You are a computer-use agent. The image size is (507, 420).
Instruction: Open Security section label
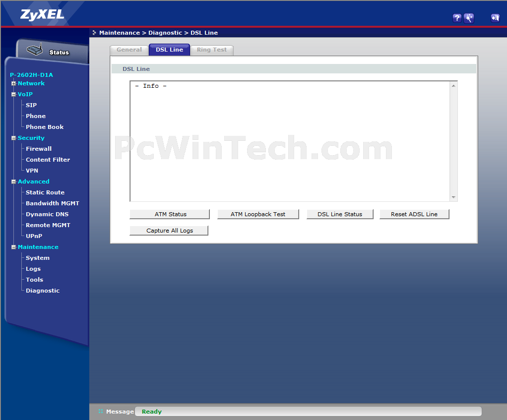click(31, 138)
